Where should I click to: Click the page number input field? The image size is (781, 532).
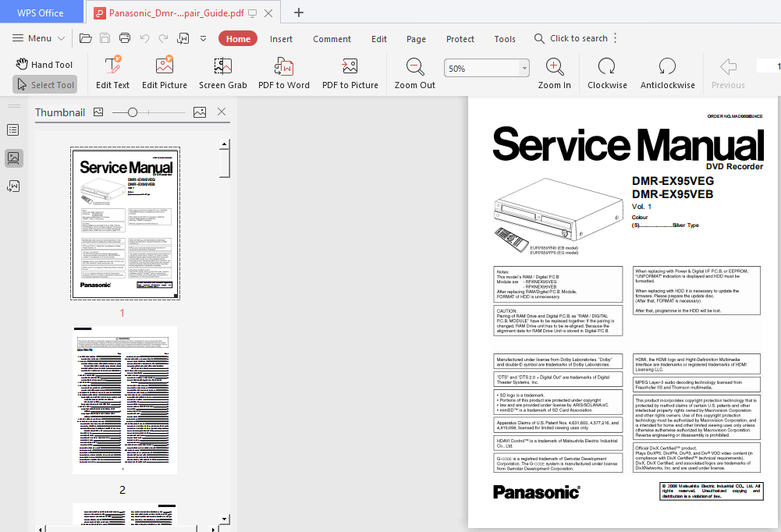[x=769, y=66]
